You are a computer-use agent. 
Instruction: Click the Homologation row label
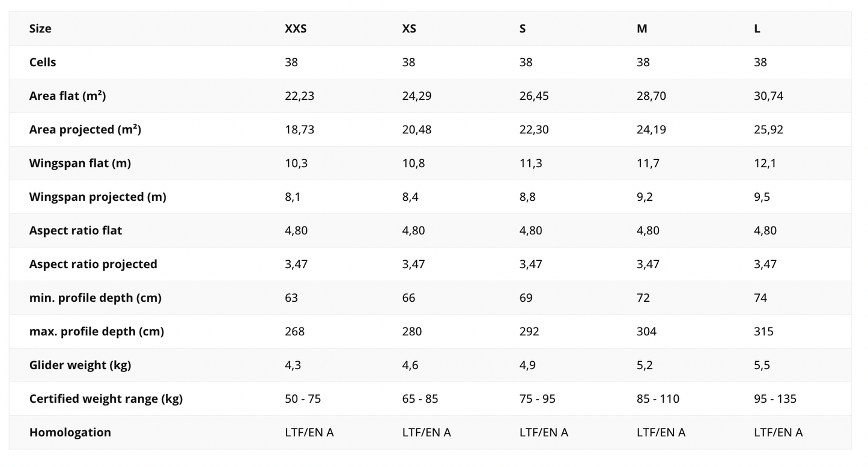tap(70, 433)
